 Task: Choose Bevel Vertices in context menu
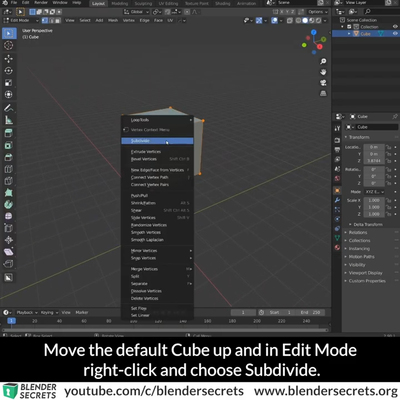(157, 159)
